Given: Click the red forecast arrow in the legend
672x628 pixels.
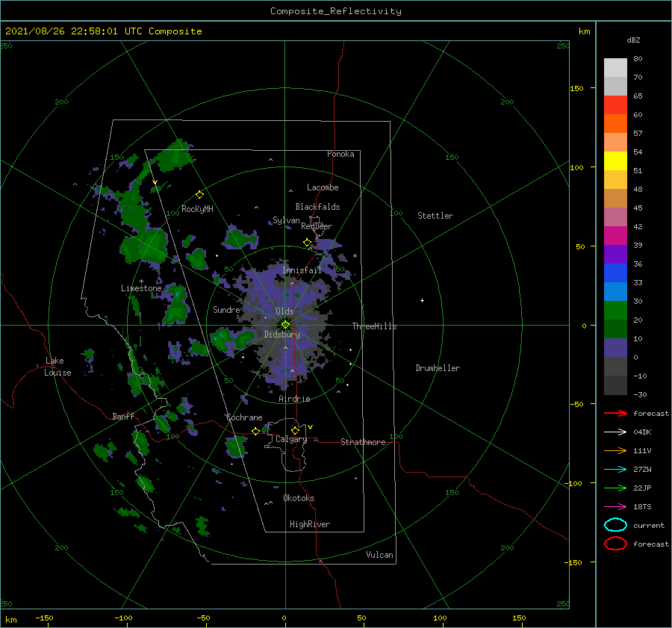Looking at the screenshot, I should tap(615, 413).
